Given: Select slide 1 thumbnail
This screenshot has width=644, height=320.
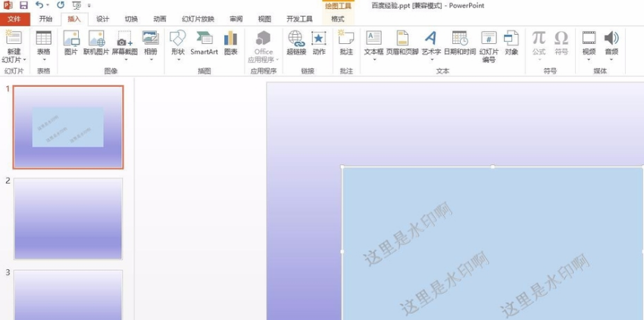Looking at the screenshot, I should coord(68,127).
